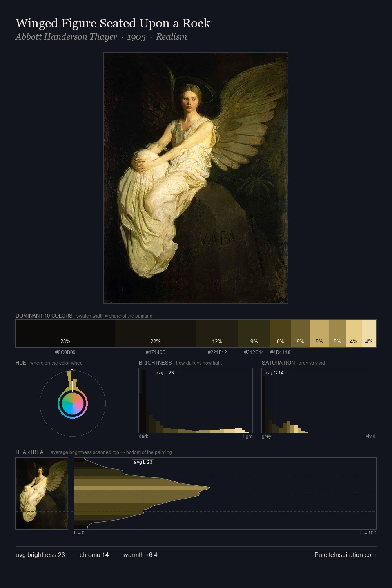Click hex code '#0C0B09'
392x588 pixels.
tap(65, 352)
